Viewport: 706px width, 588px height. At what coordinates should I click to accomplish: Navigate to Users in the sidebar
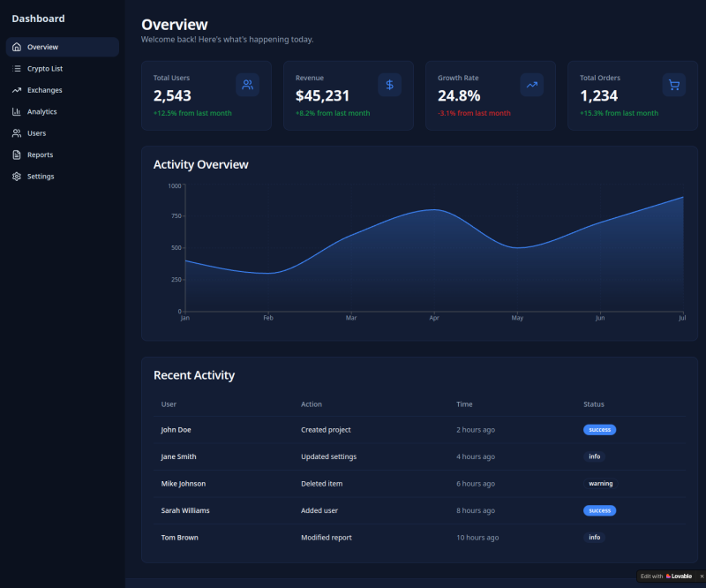pos(63,133)
